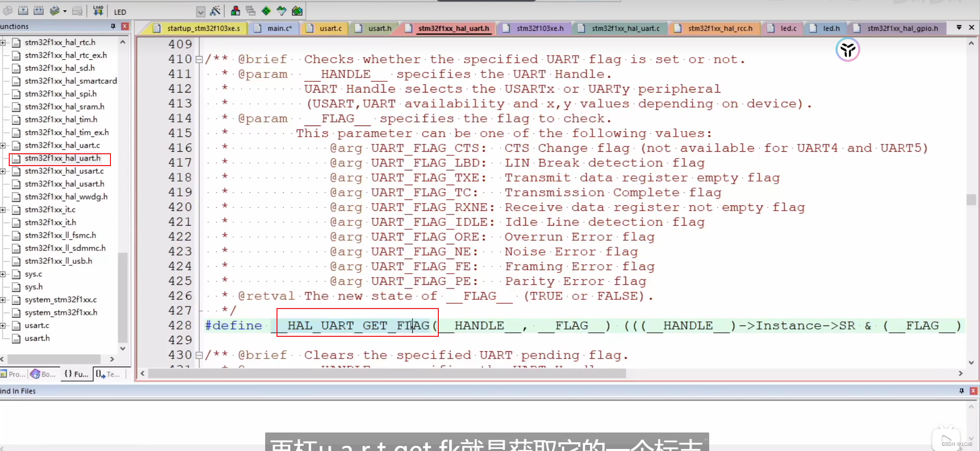Expand the usart.c tree node

[3, 326]
